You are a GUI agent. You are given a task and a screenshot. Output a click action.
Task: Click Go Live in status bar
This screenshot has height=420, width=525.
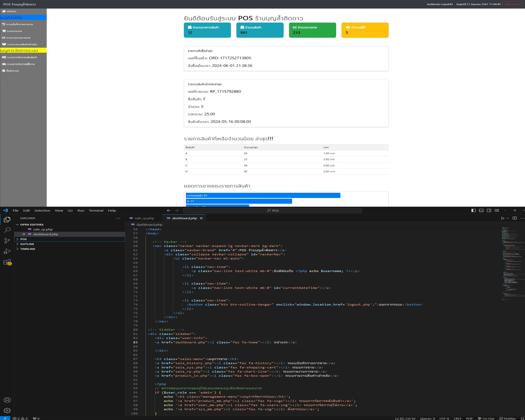(486, 418)
